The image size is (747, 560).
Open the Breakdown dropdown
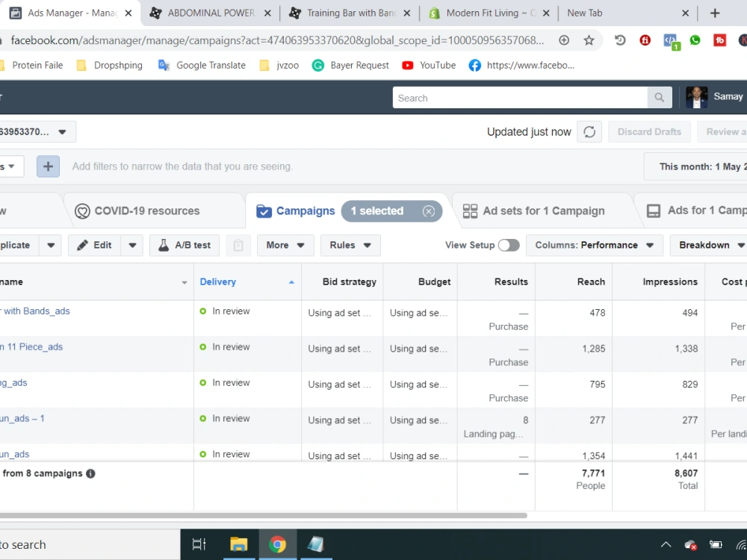pyautogui.click(x=708, y=245)
